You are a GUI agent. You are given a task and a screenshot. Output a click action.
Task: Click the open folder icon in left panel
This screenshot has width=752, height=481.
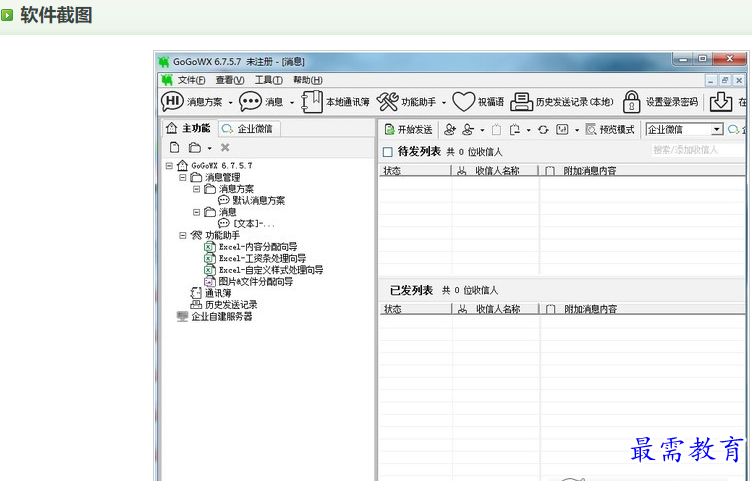click(194, 147)
